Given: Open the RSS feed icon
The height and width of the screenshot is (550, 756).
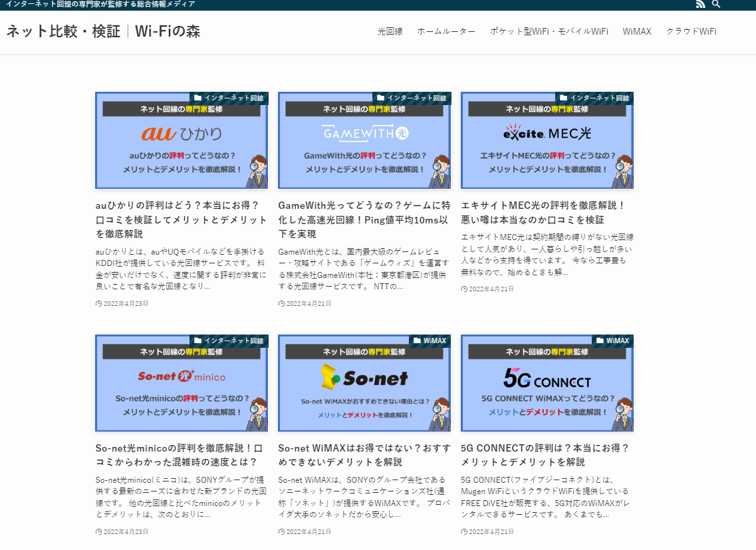Looking at the screenshot, I should (701, 5).
